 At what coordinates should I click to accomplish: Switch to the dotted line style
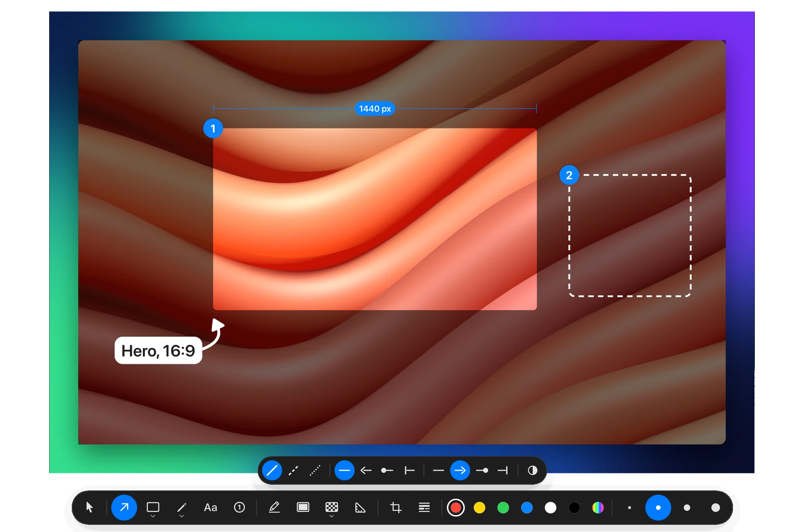pyautogui.click(x=315, y=470)
